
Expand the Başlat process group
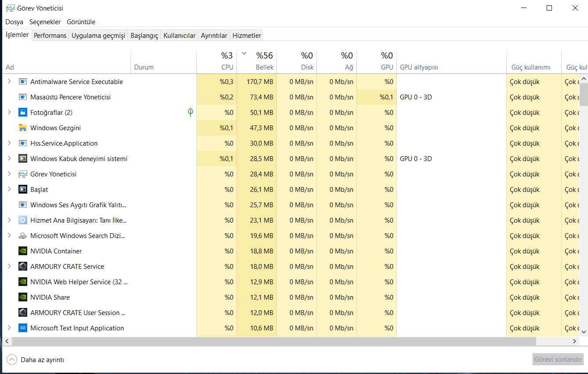pos(9,190)
